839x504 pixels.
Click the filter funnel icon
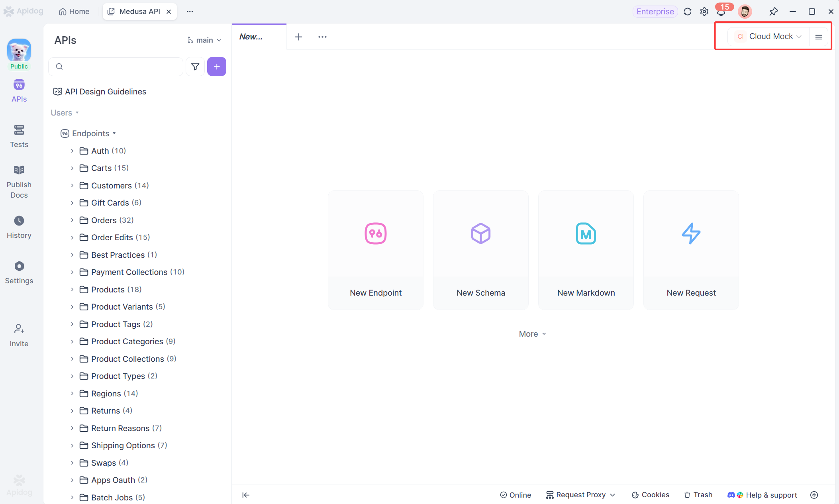point(195,67)
